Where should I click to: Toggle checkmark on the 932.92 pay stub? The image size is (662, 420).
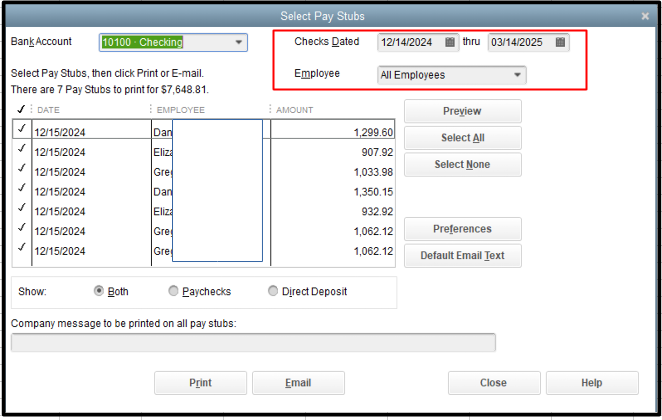(x=22, y=208)
